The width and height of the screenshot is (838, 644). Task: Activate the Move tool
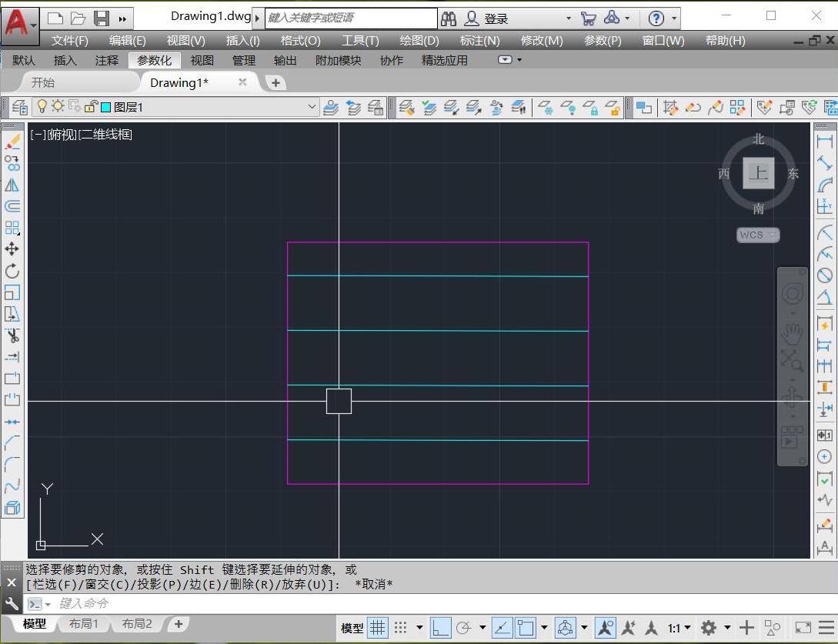(x=14, y=249)
